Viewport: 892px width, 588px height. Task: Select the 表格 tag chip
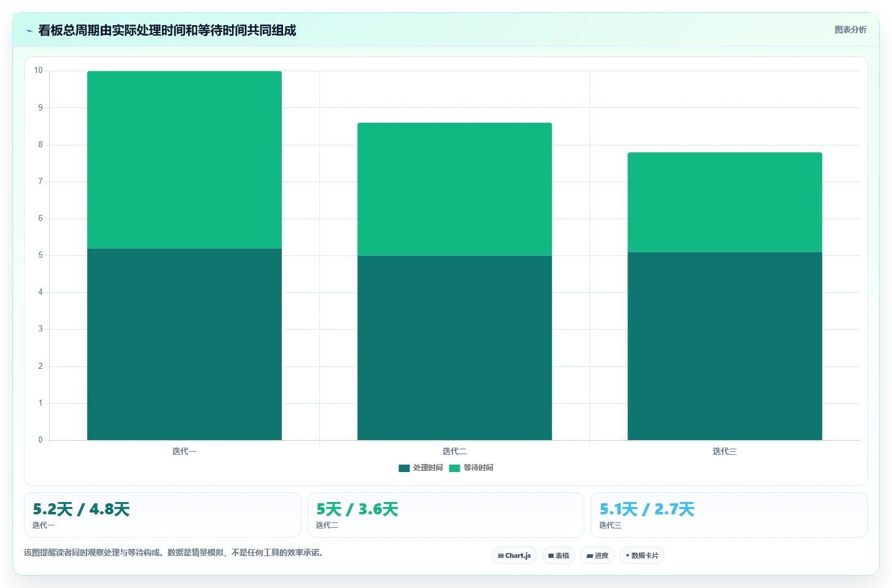pyautogui.click(x=559, y=555)
